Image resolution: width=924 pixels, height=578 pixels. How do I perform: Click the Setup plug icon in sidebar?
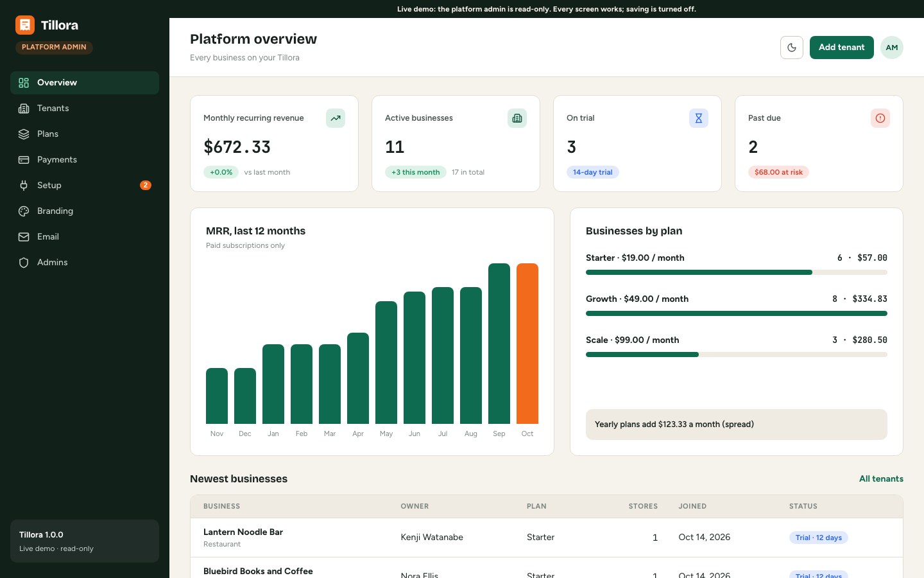click(24, 186)
